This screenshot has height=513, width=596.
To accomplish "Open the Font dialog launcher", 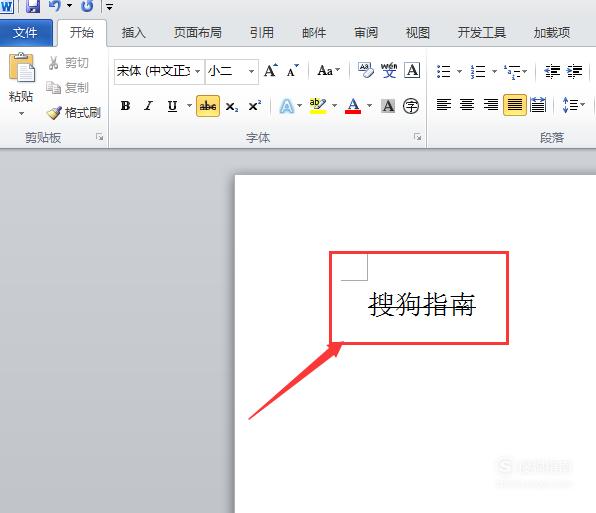I will (x=417, y=137).
